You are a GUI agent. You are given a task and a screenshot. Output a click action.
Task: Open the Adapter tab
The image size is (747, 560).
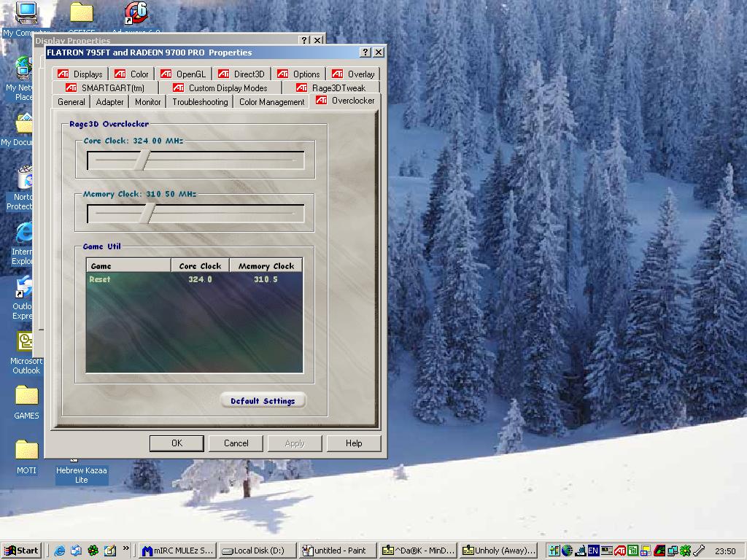point(109,102)
